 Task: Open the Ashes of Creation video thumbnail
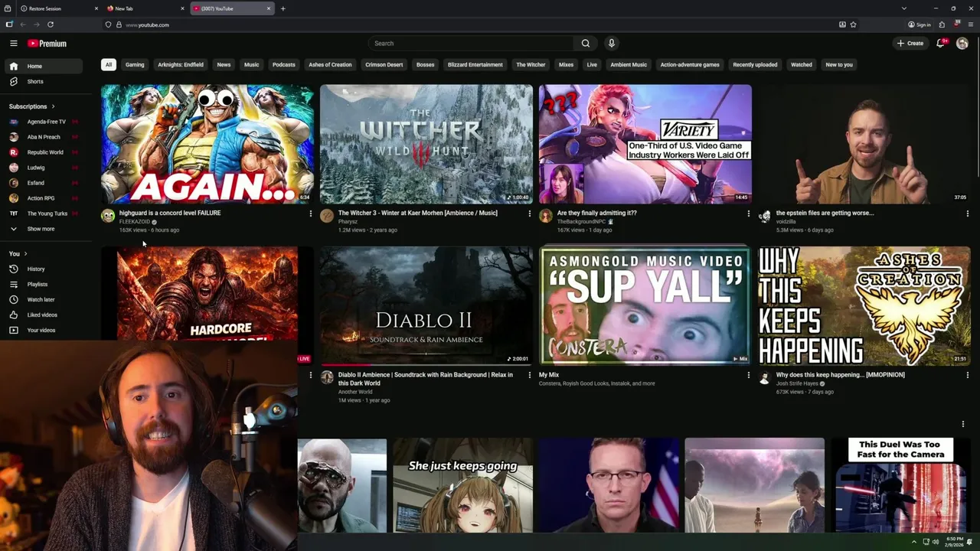point(864,305)
